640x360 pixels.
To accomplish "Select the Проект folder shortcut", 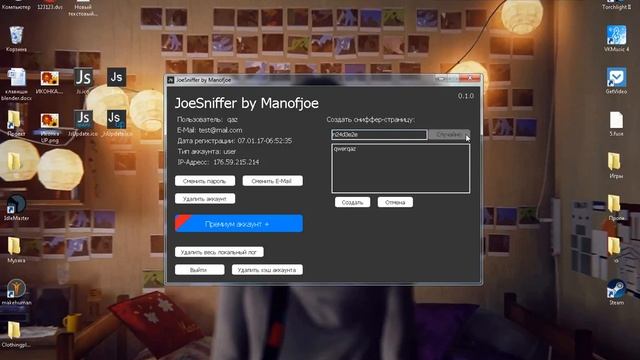I will [16, 123].
